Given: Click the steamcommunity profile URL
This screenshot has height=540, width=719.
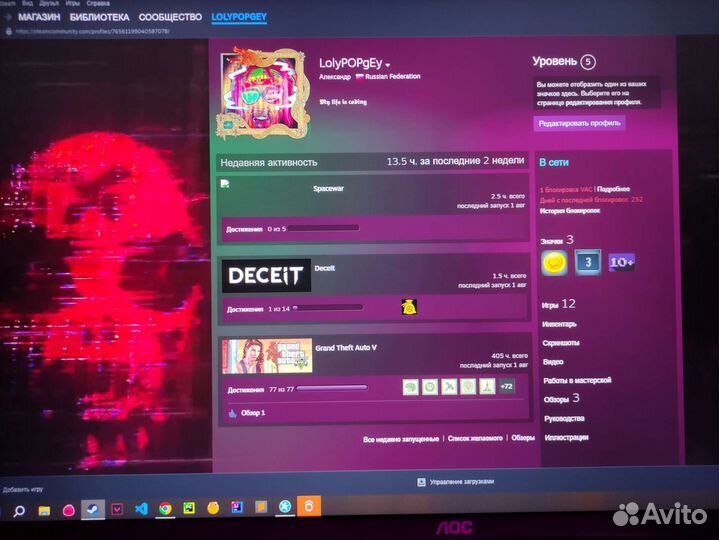Looking at the screenshot, I should [x=93, y=31].
